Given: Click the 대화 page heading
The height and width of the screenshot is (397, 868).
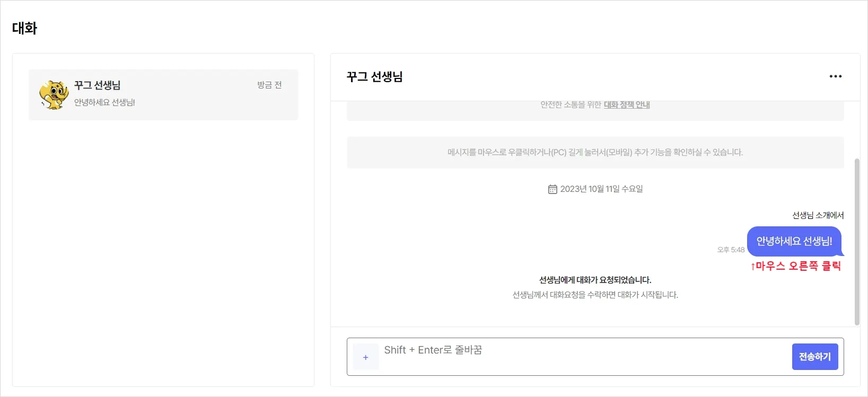Looking at the screenshot, I should pyautogui.click(x=24, y=28).
